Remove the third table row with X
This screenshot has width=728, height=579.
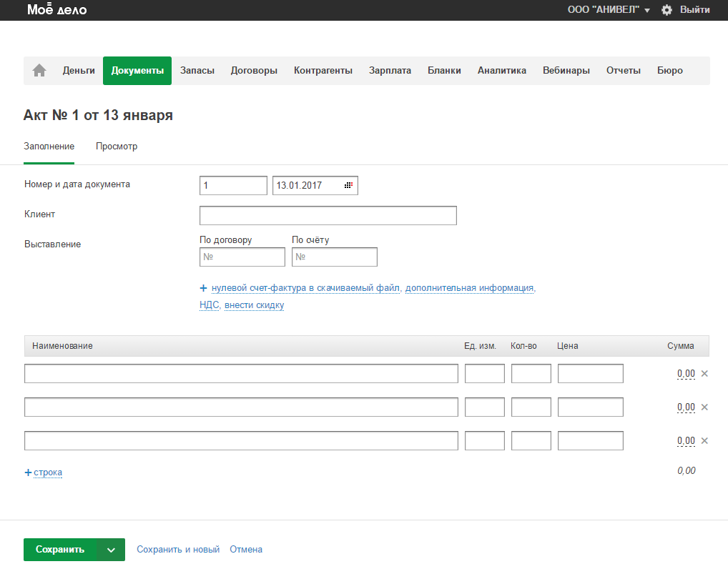click(x=704, y=440)
